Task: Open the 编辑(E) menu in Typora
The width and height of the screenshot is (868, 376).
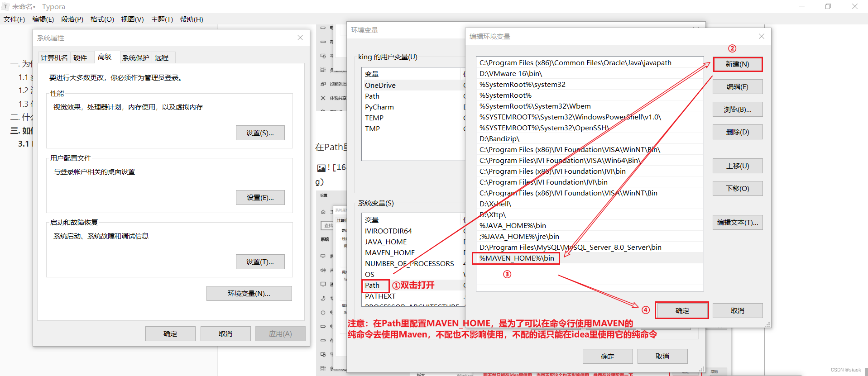Action: tap(43, 19)
